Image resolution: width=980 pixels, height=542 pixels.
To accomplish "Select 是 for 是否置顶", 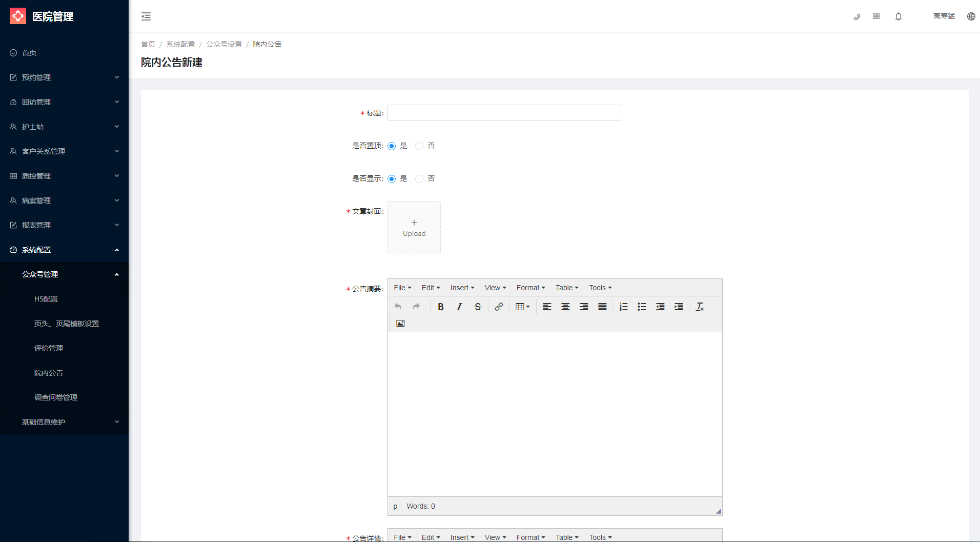I will [x=392, y=146].
